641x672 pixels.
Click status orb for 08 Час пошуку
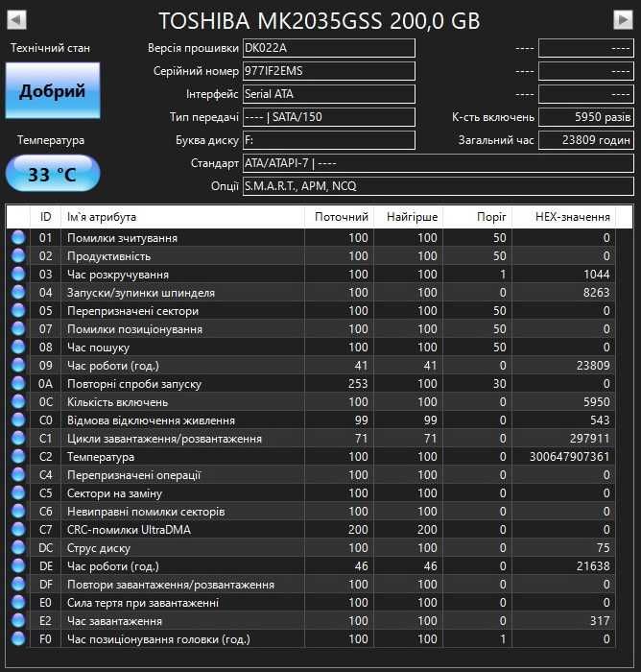click(x=18, y=348)
